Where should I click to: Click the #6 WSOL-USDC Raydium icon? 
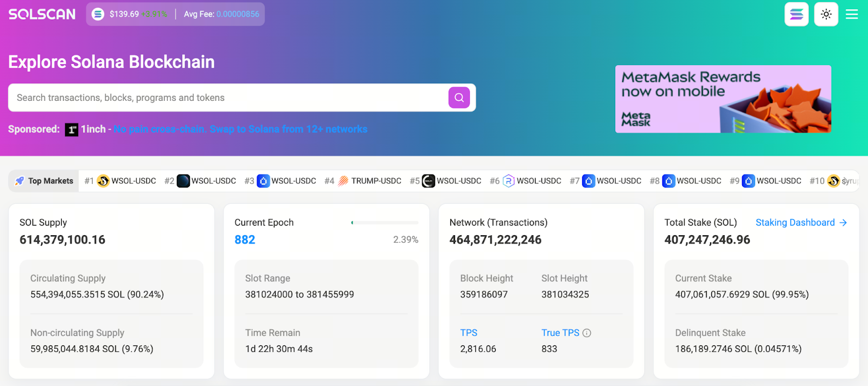[x=508, y=181]
